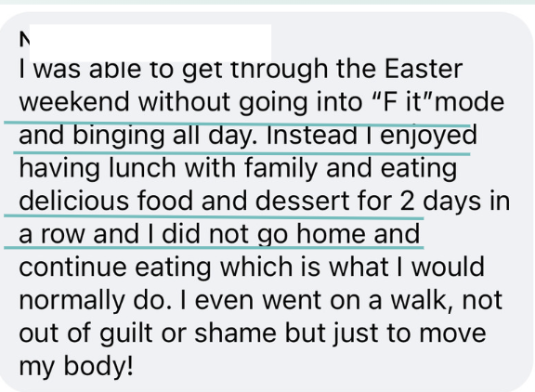Click the word "delicious" in the message
Viewport: 535px width, 392px height.
[x=74, y=201]
